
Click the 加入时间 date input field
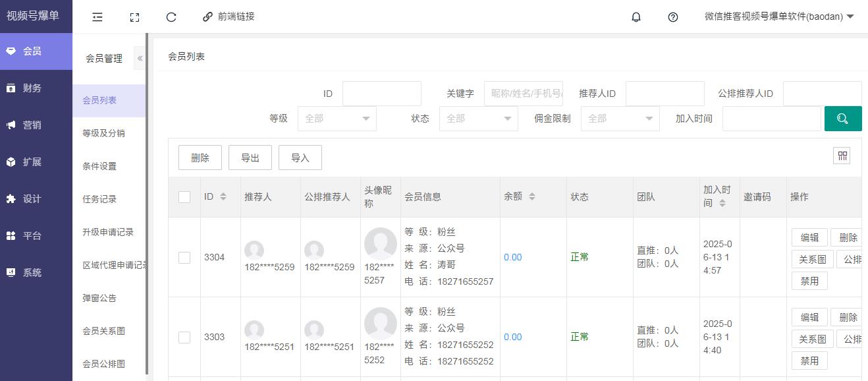[x=771, y=119]
